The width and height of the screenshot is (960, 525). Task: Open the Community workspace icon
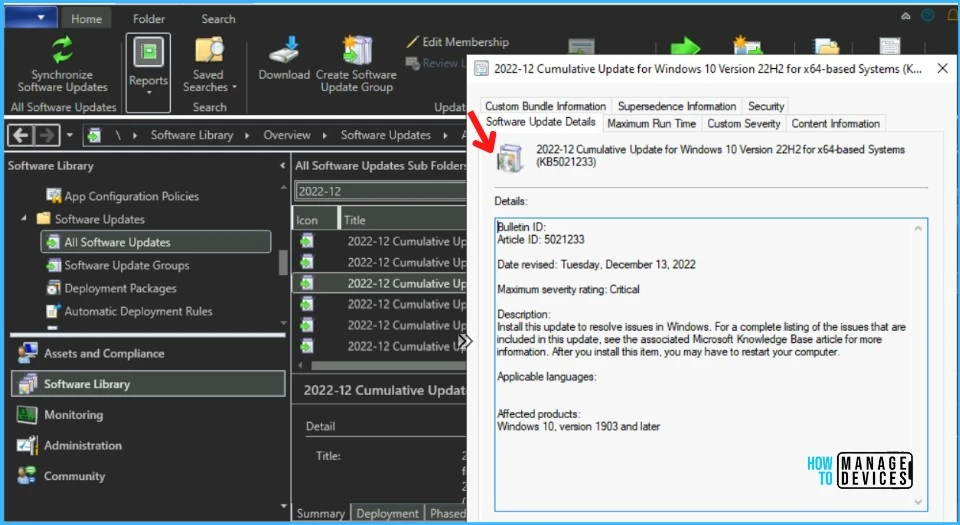click(27, 475)
